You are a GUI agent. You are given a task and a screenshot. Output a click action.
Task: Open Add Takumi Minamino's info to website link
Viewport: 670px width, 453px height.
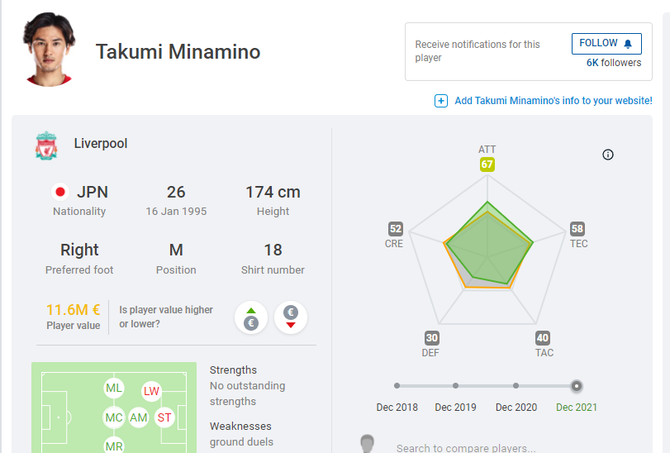553,101
